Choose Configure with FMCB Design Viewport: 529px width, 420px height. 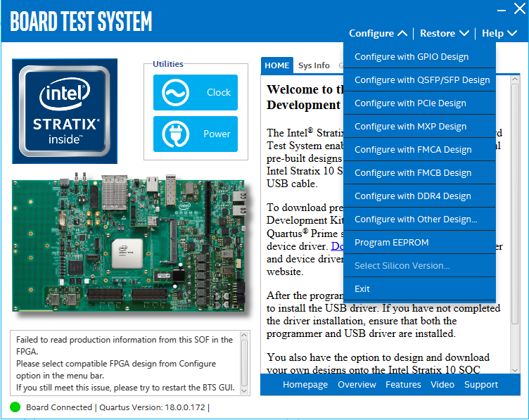point(419,173)
